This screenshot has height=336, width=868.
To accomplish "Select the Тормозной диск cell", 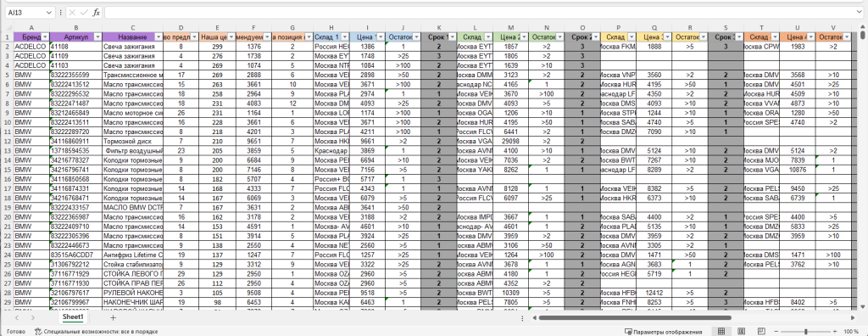I will pos(133,141).
